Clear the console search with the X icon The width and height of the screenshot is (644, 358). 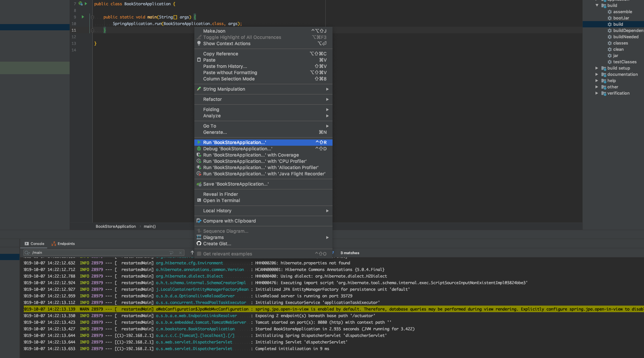click(x=180, y=253)
